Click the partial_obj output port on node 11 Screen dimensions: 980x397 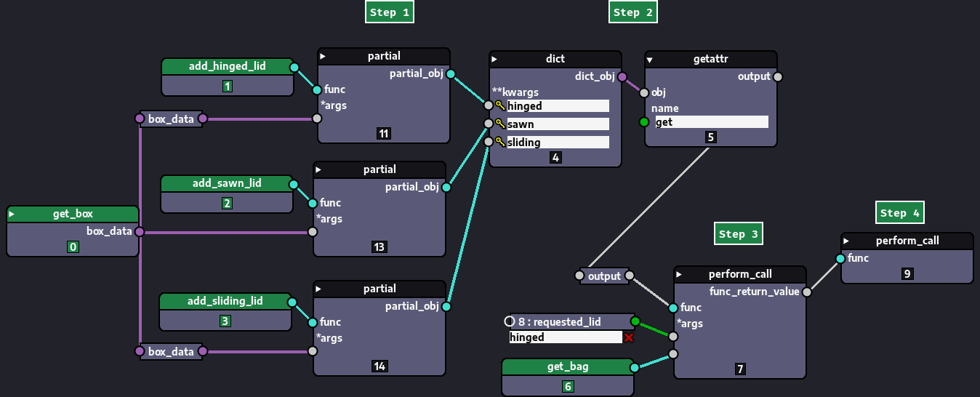pos(451,73)
